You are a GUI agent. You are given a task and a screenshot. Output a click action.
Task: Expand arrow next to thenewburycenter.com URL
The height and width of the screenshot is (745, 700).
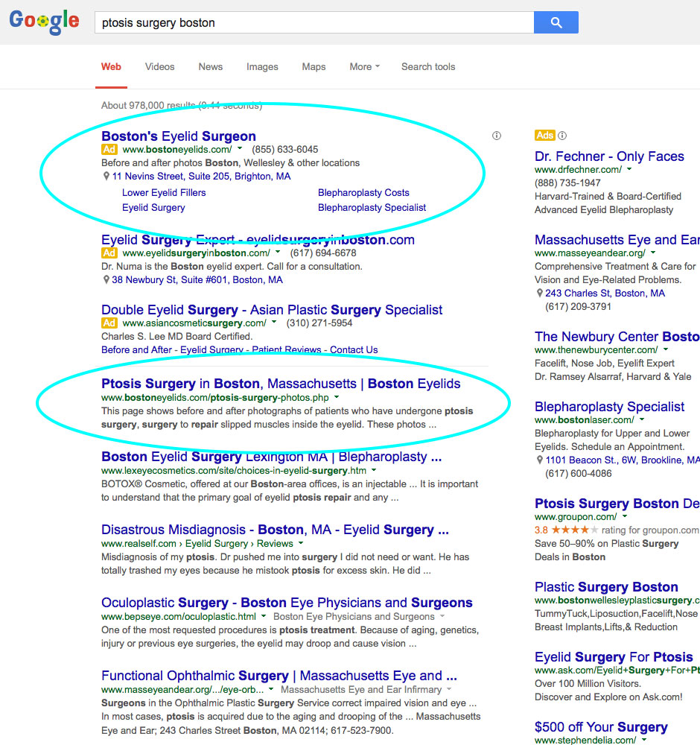click(x=666, y=349)
